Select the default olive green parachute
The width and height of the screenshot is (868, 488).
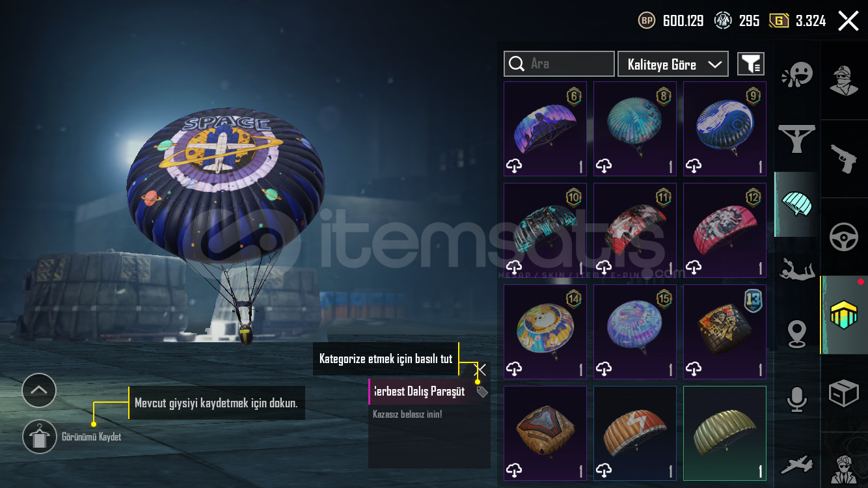tap(725, 433)
